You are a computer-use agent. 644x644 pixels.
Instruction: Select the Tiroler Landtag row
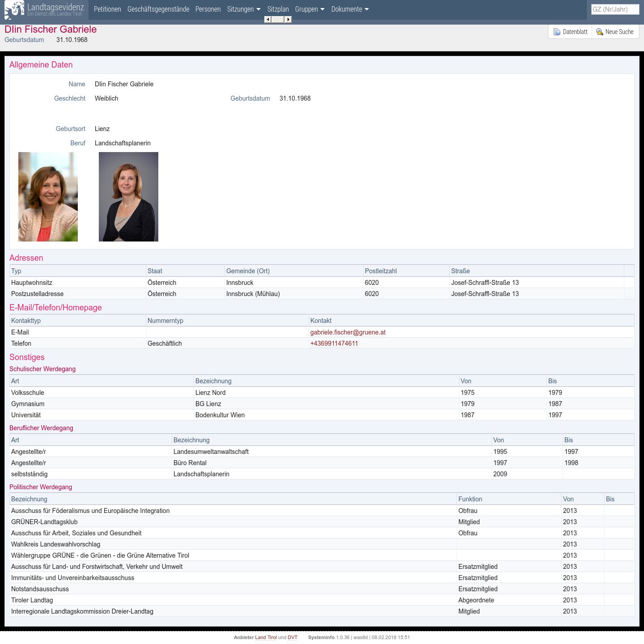(322, 600)
